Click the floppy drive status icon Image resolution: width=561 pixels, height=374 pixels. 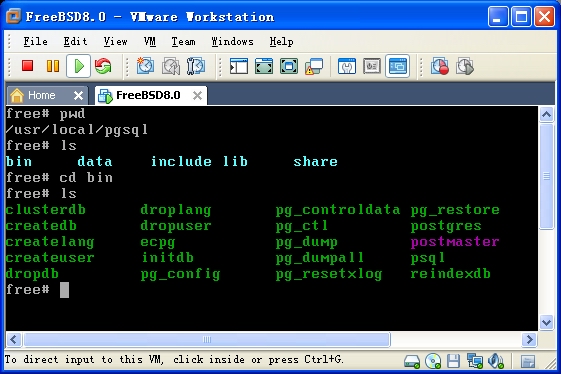click(x=453, y=361)
